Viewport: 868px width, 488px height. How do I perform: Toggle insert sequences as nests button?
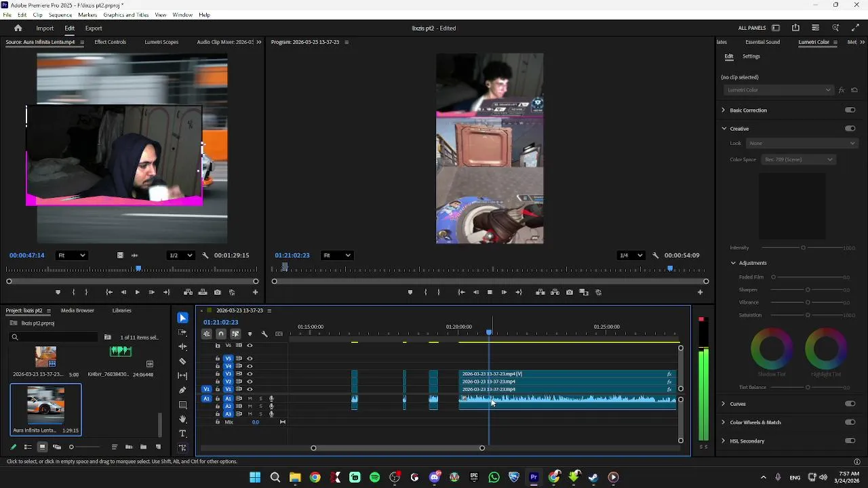click(x=207, y=333)
